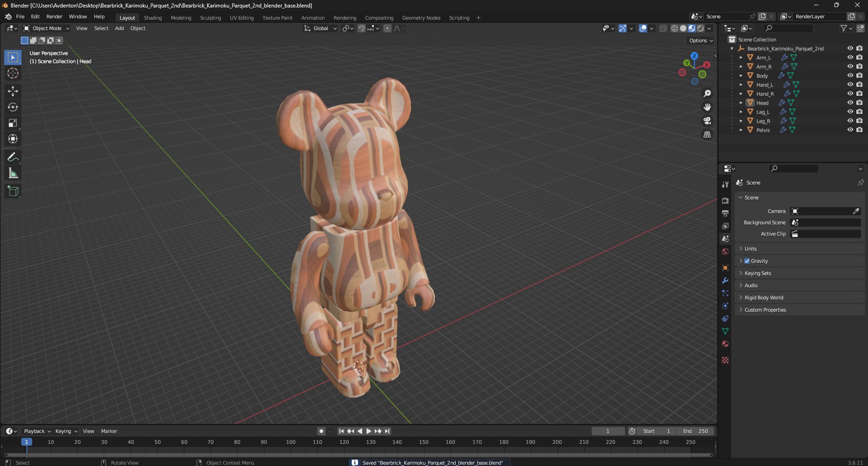The height and width of the screenshot is (466, 868).
Task: Toggle auto keying record button
Action: click(x=321, y=431)
